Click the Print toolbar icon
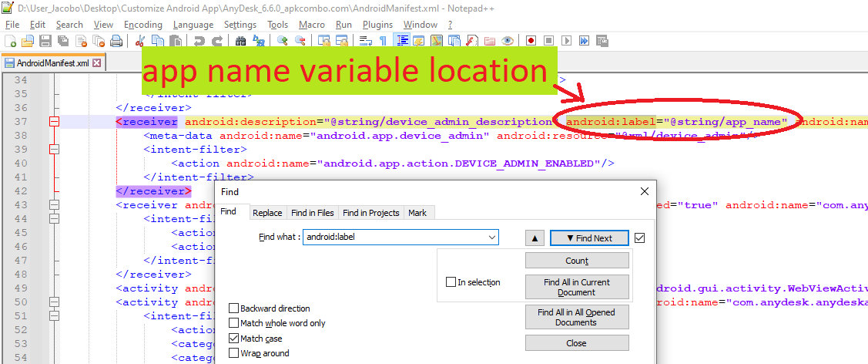 click(x=116, y=41)
